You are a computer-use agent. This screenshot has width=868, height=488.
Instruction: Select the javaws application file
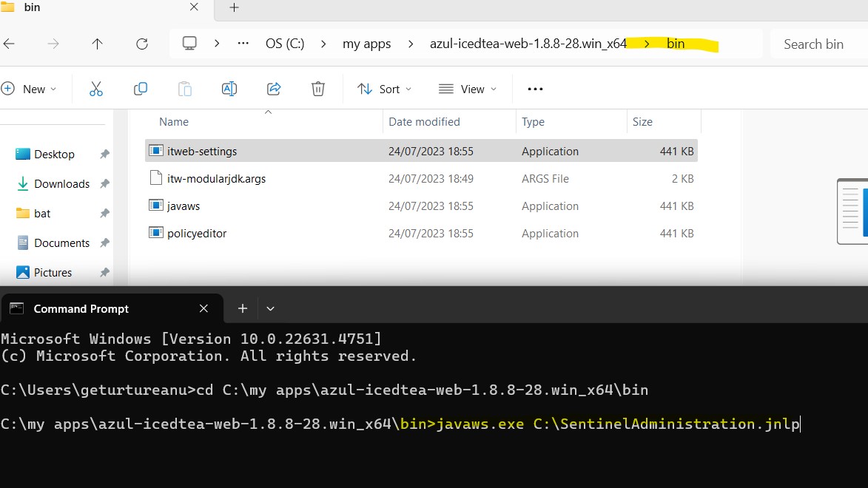tap(184, 206)
